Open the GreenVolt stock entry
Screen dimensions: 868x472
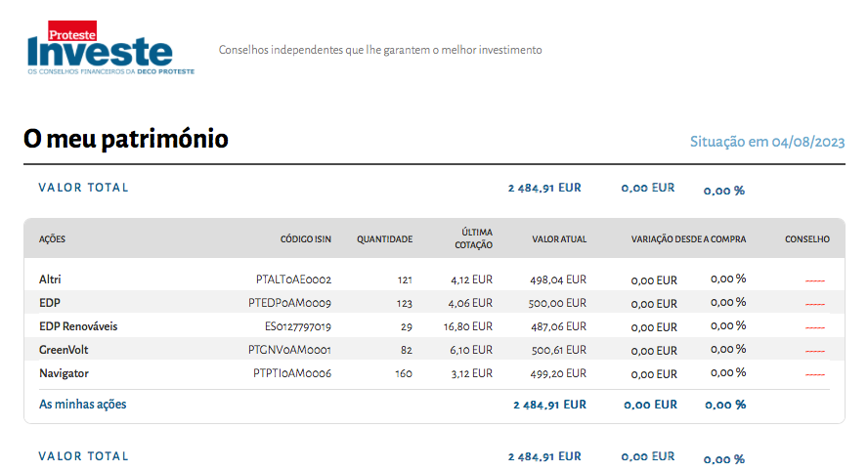pyautogui.click(x=64, y=350)
